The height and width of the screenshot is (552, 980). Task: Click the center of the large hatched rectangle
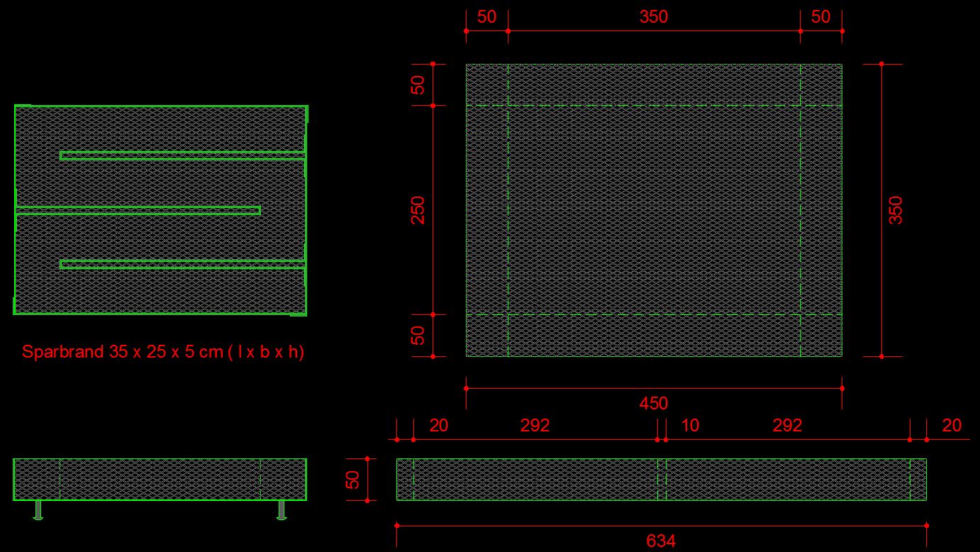(x=654, y=210)
